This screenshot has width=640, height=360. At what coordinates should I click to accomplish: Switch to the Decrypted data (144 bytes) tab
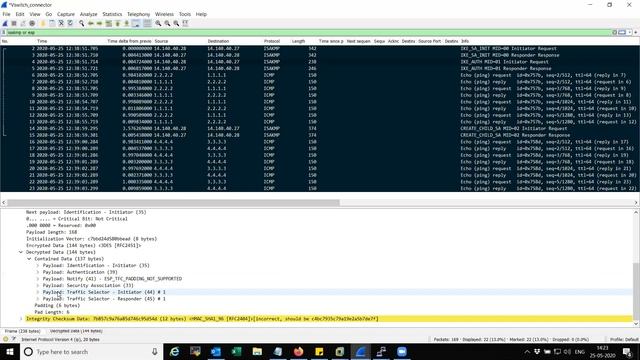76,331
